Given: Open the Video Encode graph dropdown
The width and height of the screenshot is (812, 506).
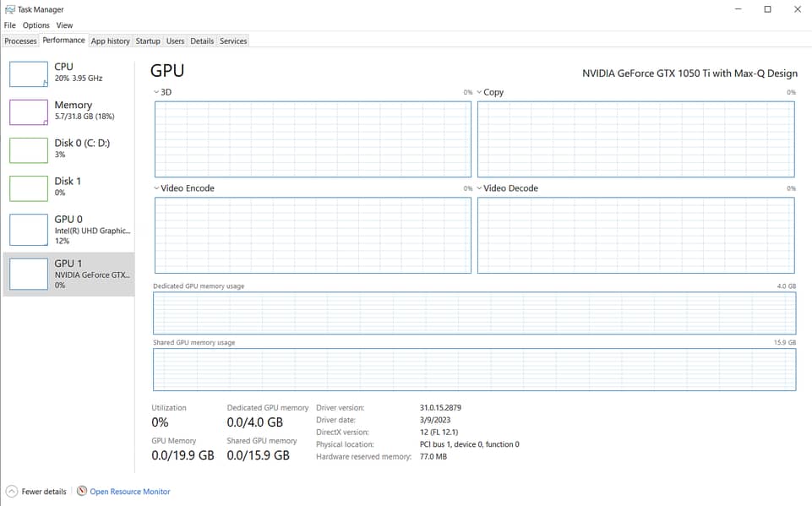Looking at the screenshot, I should pos(156,188).
